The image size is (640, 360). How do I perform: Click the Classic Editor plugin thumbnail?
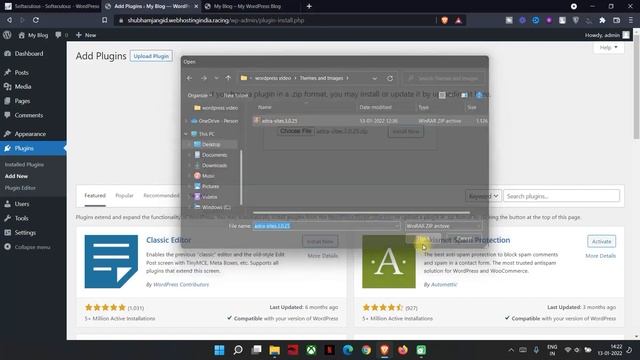(x=111, y=262)
